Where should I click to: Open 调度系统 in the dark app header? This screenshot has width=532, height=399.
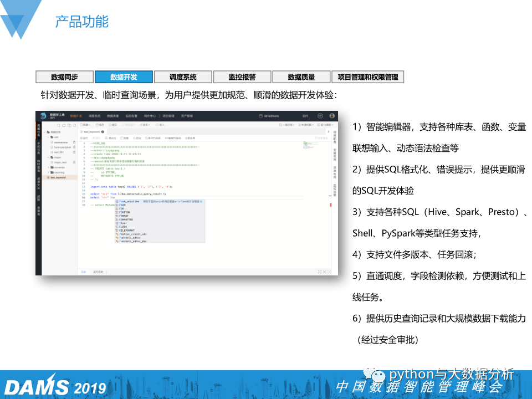[x=94, y=116]
